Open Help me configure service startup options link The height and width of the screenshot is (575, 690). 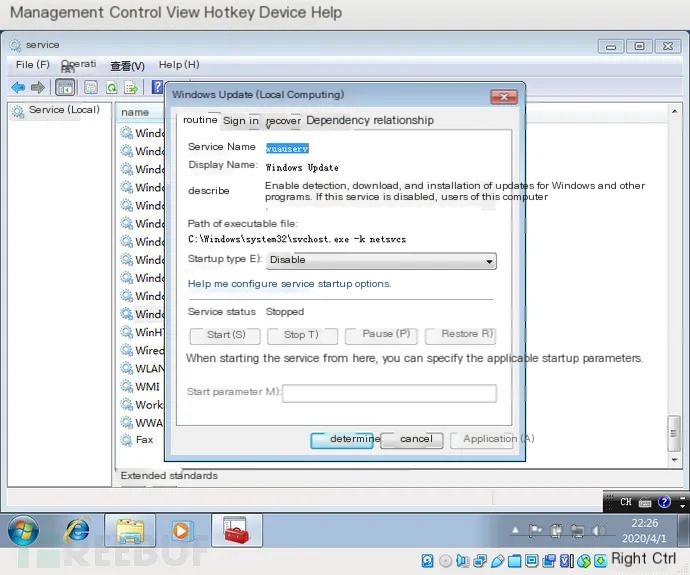point(289,284)
